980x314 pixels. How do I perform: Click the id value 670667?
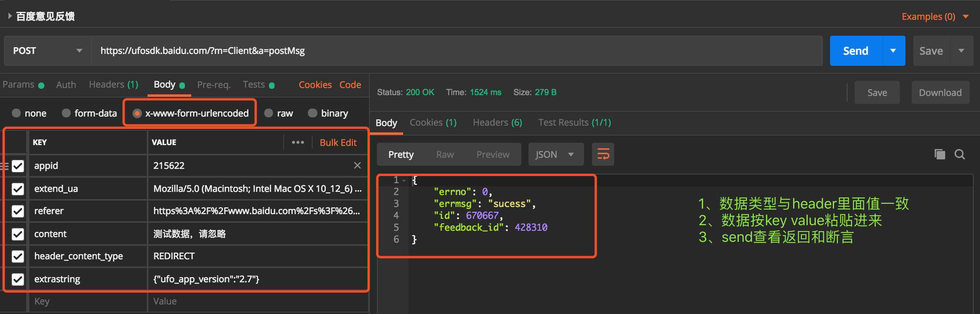[482, 215]
